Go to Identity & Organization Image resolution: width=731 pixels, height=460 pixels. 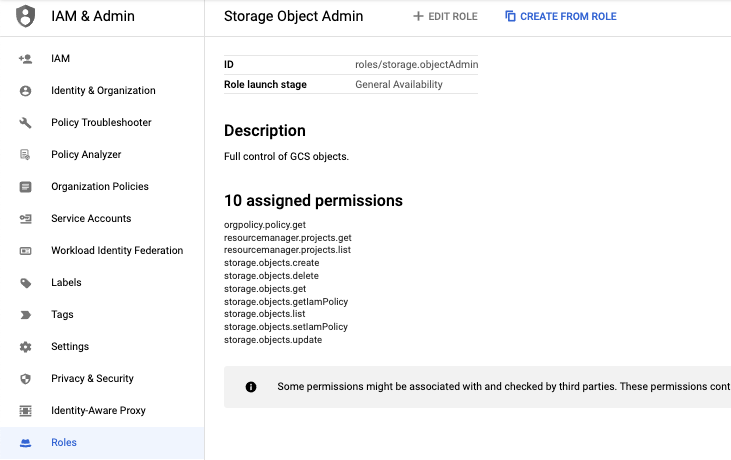(102, 91)
